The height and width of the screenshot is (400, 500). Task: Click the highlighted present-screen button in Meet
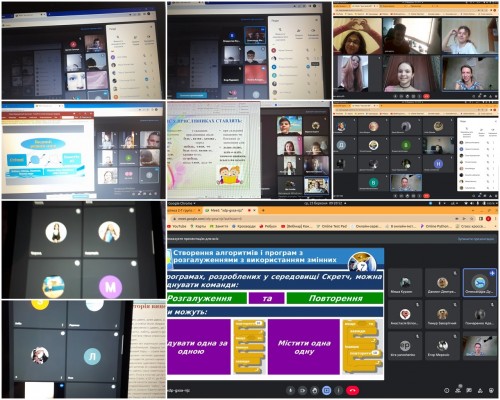click(x=327, y=390)
